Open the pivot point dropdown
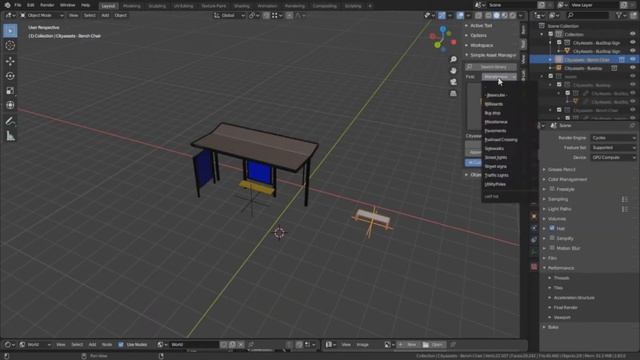Viewport: 640px width, 360px height. (254, 16)
